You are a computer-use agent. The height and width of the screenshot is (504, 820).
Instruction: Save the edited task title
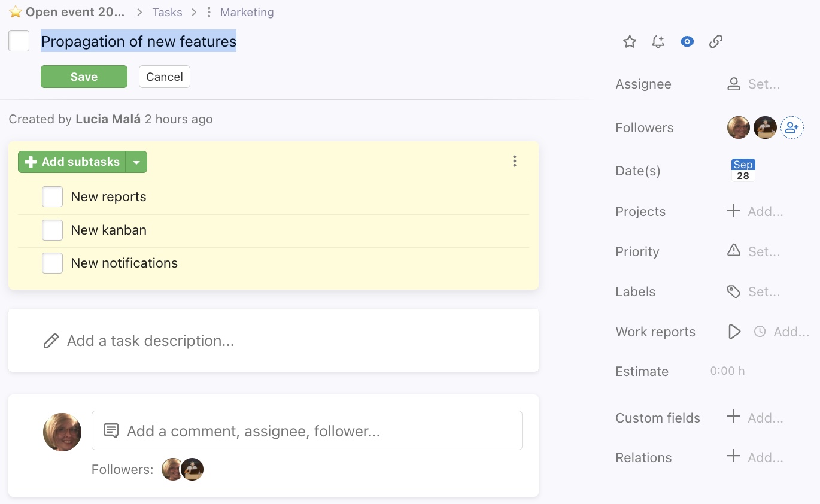coord(84,77)
